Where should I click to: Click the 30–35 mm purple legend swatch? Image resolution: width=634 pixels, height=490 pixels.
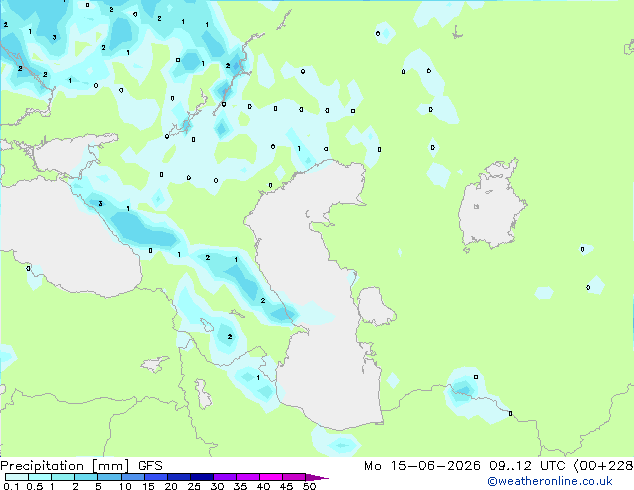[224, 477]
